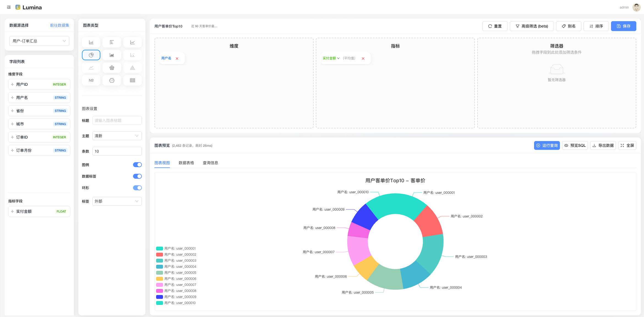Select the table chart type icon
This screenshot has width=644, height=317.
click(x=132, y=80)
